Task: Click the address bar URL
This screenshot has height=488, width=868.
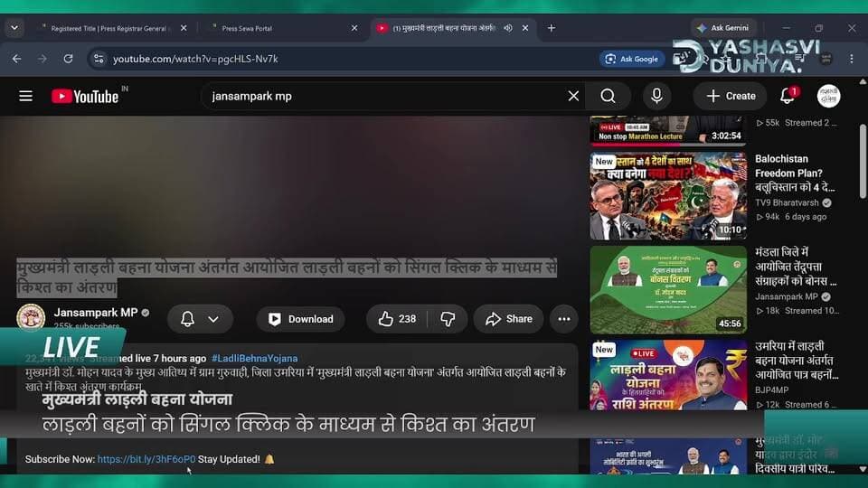Action: (195, 59)
